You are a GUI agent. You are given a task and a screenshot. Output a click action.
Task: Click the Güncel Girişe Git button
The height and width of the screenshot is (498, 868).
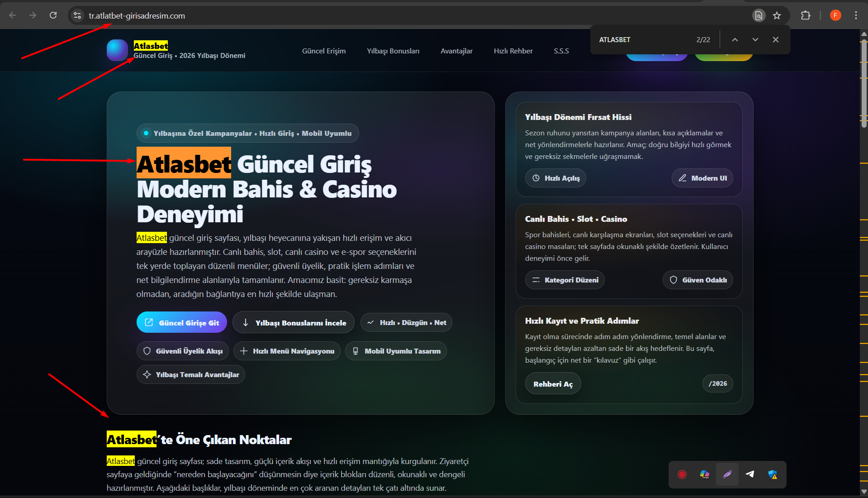tap(182, 322)
